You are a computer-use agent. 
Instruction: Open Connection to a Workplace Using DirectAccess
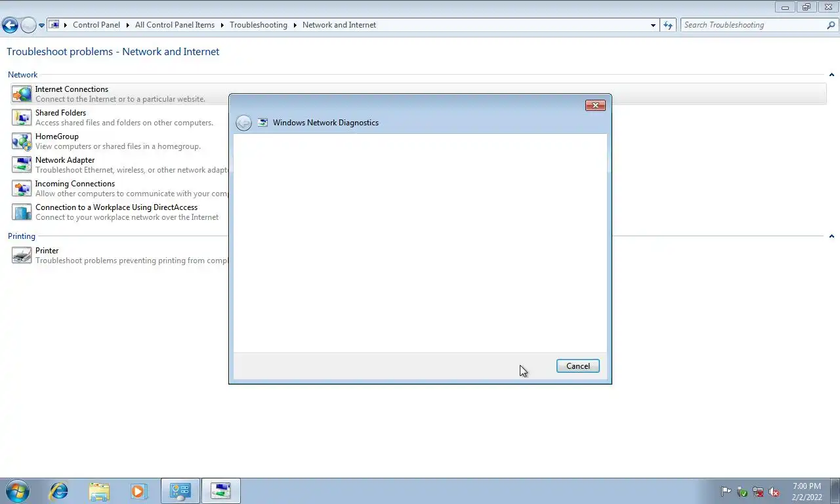click(x=116, y=207)
